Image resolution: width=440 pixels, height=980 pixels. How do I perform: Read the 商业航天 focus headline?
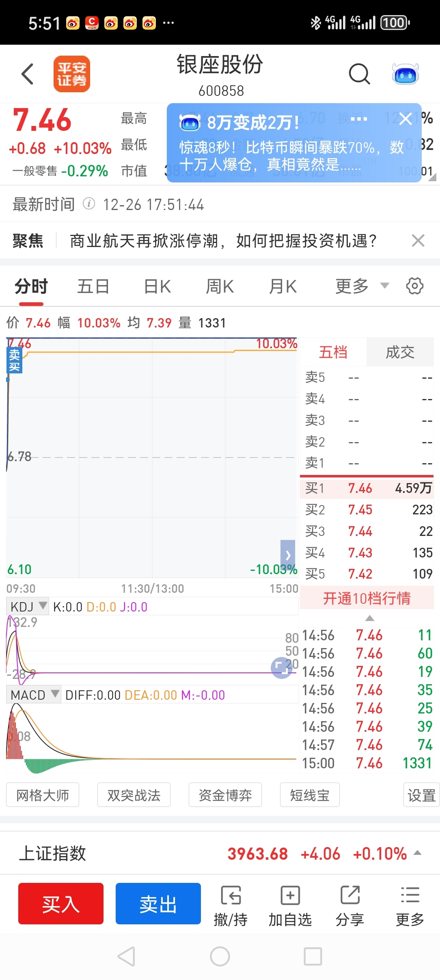point(223,241)
